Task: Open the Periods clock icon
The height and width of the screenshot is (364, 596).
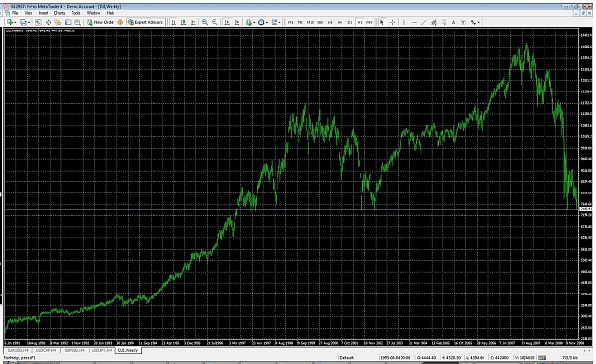Action: (x=261, y=22)
